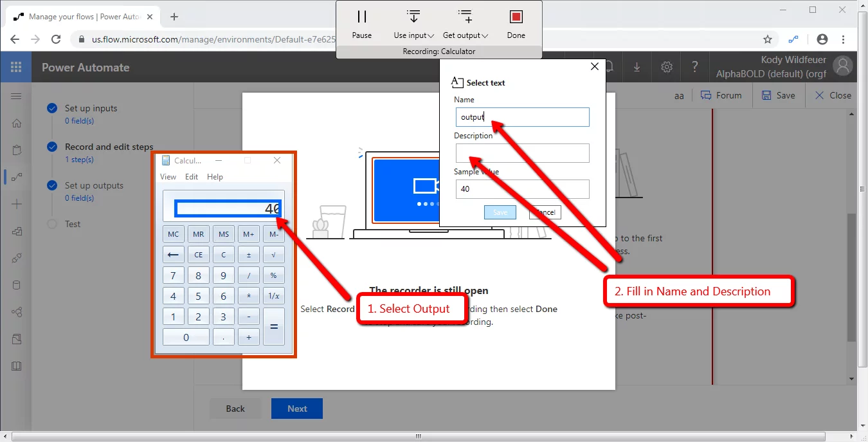
Task: Open Settings gear in header
Action: (667, 67)
